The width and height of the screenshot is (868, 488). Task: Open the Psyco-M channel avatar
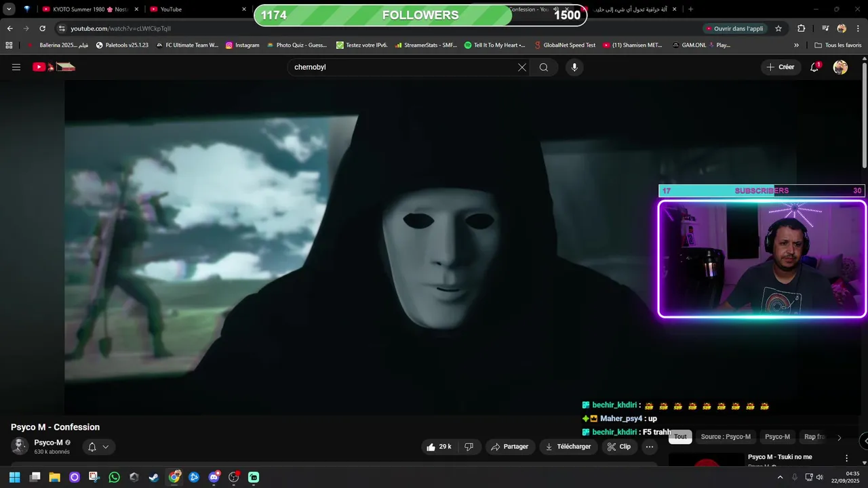20,446
